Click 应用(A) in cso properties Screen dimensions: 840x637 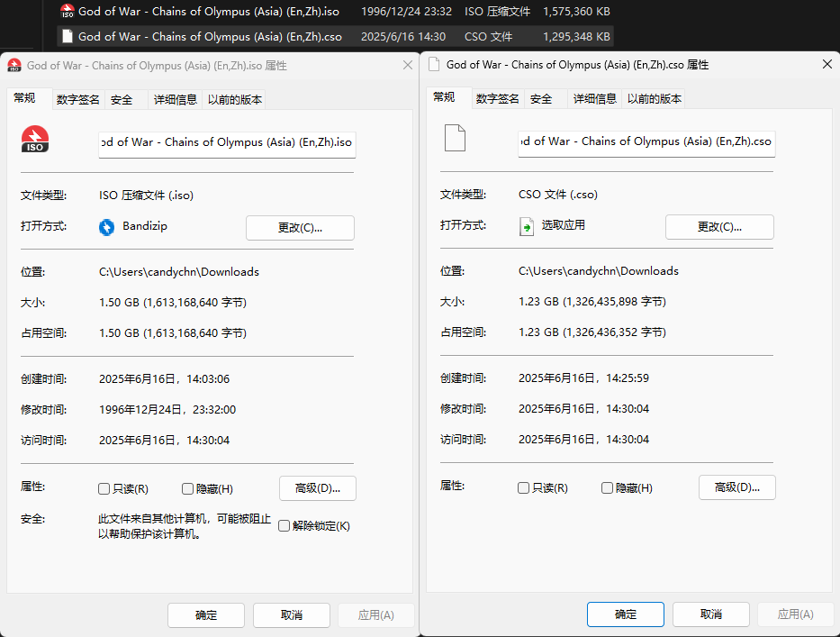pos(796,614)
